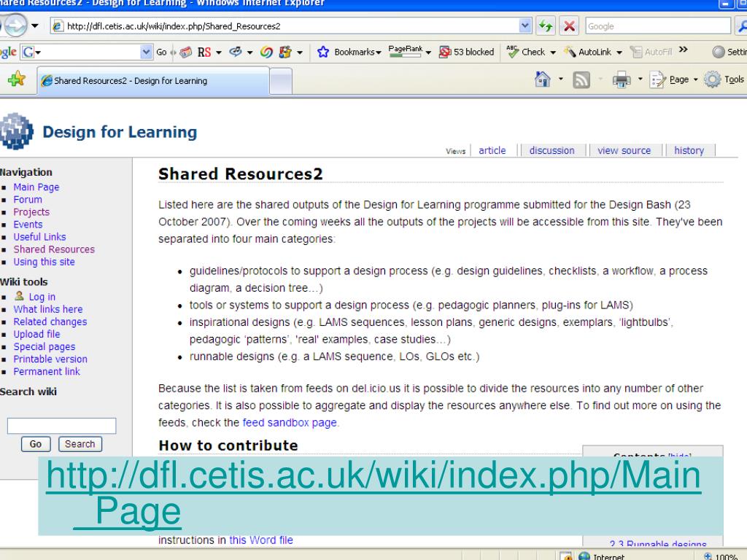747x560 pixels.
Task: Select the Shared Resources2 browser tab
Action: click(x=154, y=80)
